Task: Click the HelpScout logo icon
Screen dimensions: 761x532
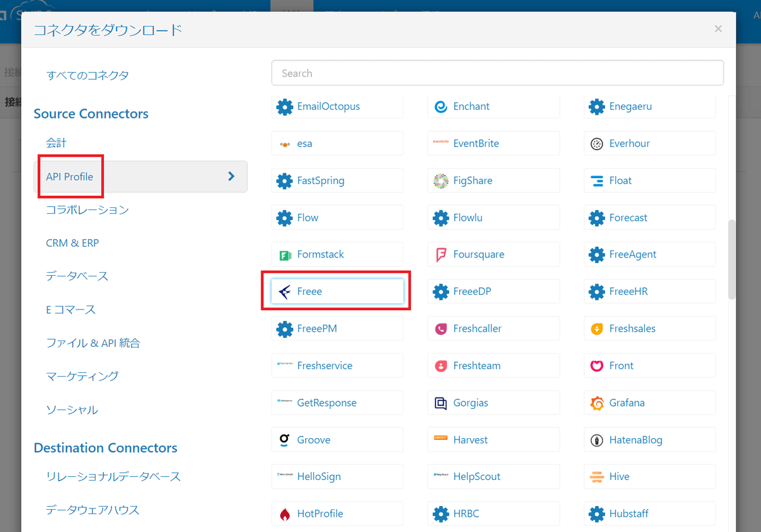Action: [x=441, y=474]
